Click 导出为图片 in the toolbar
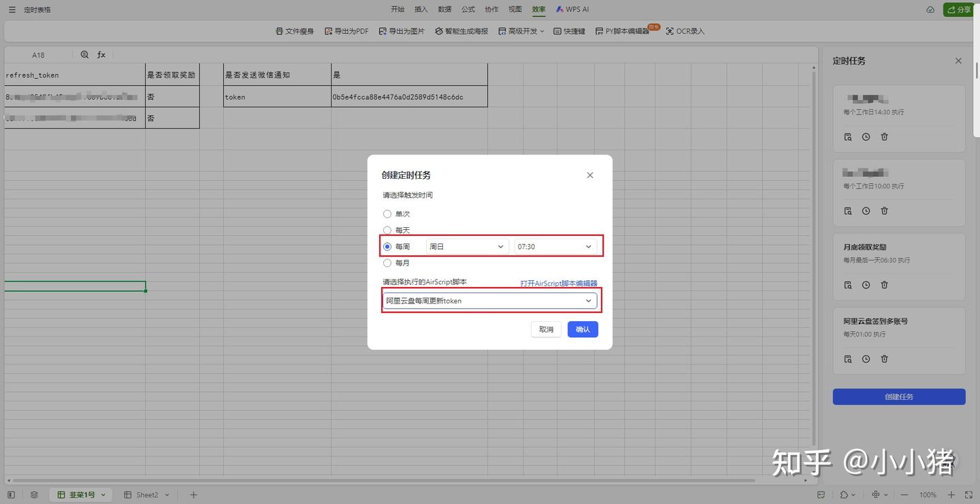Screen dimensions: 980x504 click(x=402, y=31)
